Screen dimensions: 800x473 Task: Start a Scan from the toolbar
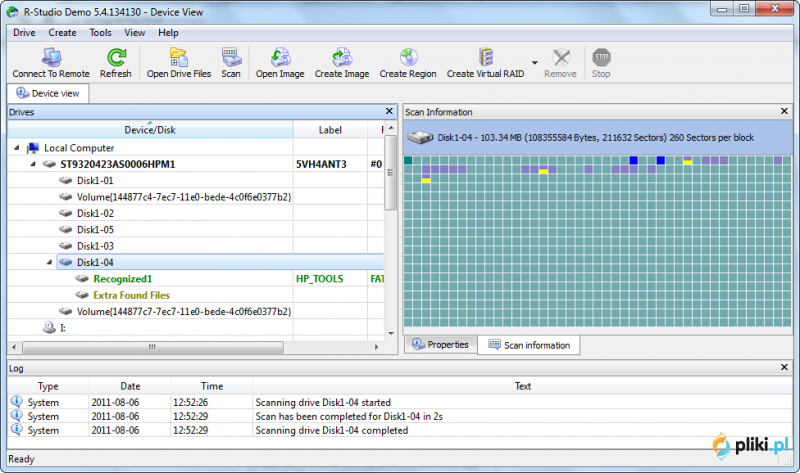click(x=231, y=63)
